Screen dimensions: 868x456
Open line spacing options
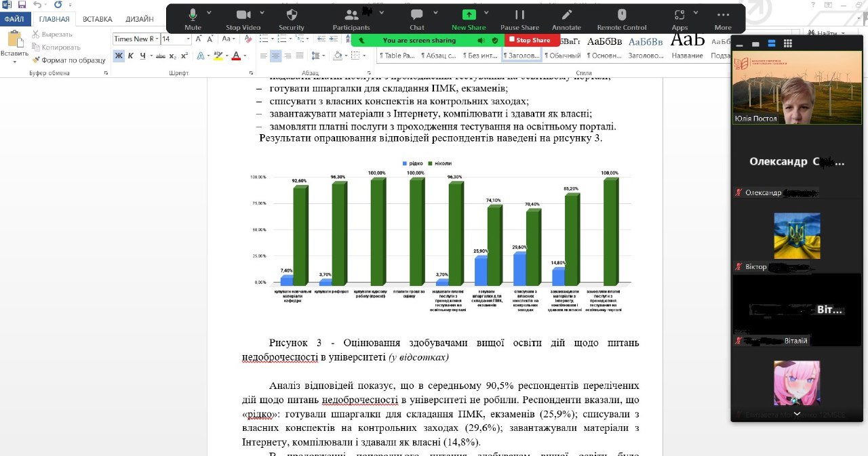click(315, 56)
